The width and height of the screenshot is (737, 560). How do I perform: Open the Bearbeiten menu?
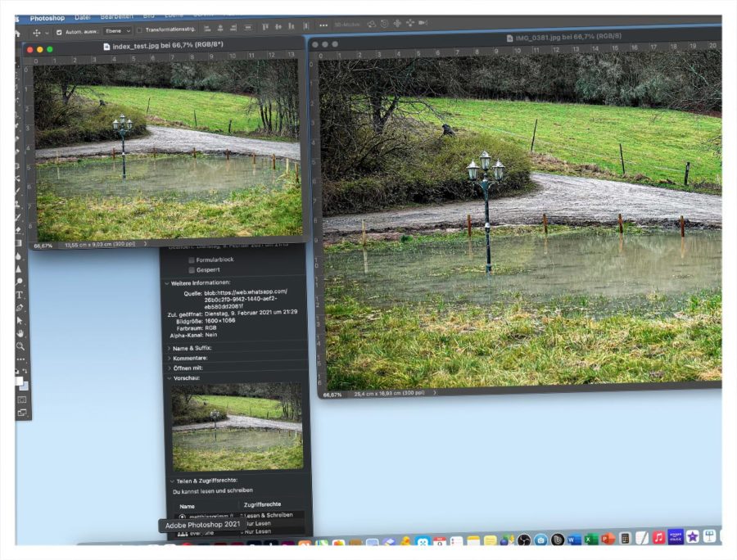[x=116, y=17]
